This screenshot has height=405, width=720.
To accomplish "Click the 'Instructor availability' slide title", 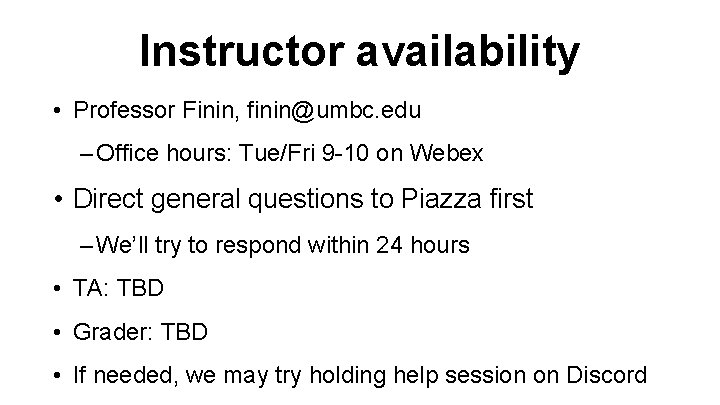I will [359, 50].
